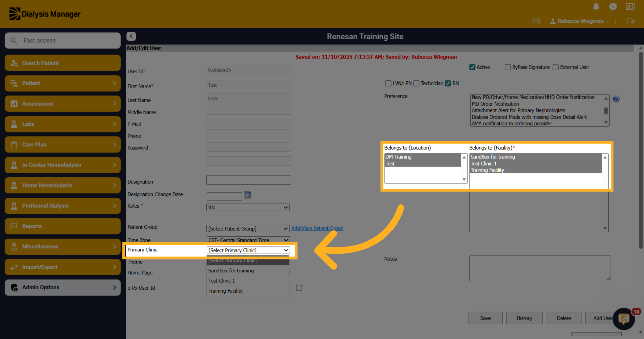The width and height of the screenshot is (644, 339).
Task: Open the Designation Change Date calendar icon
Action: [247, 195]
